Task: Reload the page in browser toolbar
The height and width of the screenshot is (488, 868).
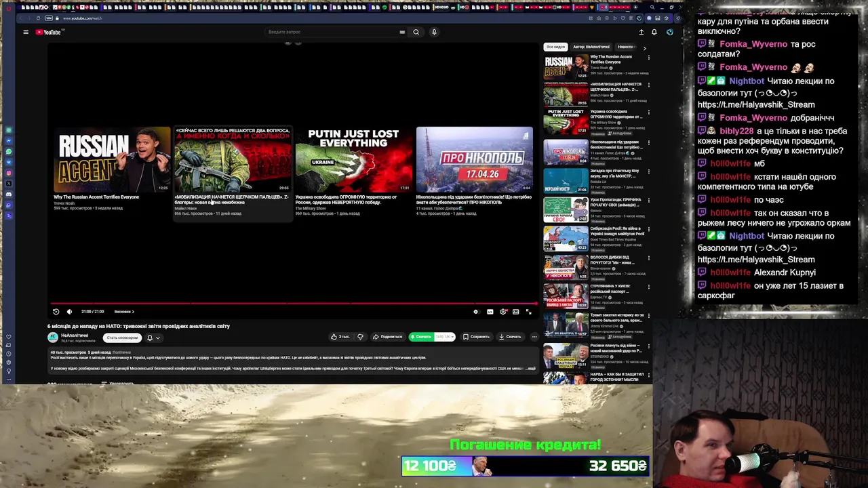Action: point(38,18)
